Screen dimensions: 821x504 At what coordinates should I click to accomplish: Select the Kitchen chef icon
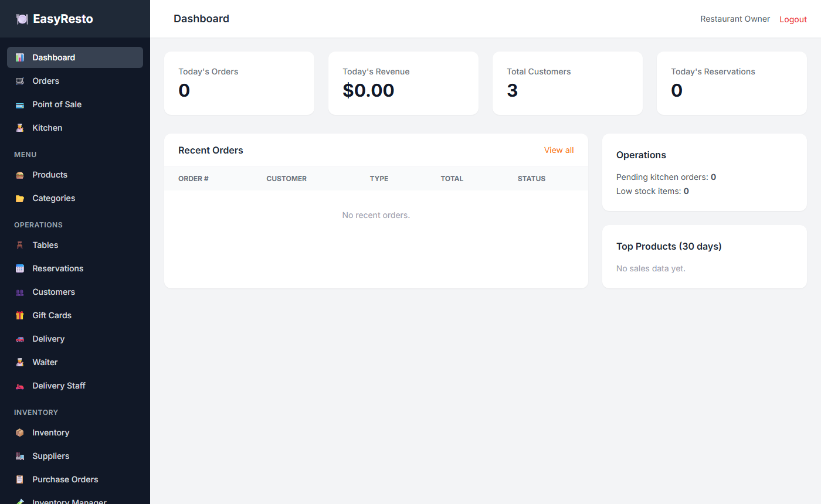coord(20,128)
